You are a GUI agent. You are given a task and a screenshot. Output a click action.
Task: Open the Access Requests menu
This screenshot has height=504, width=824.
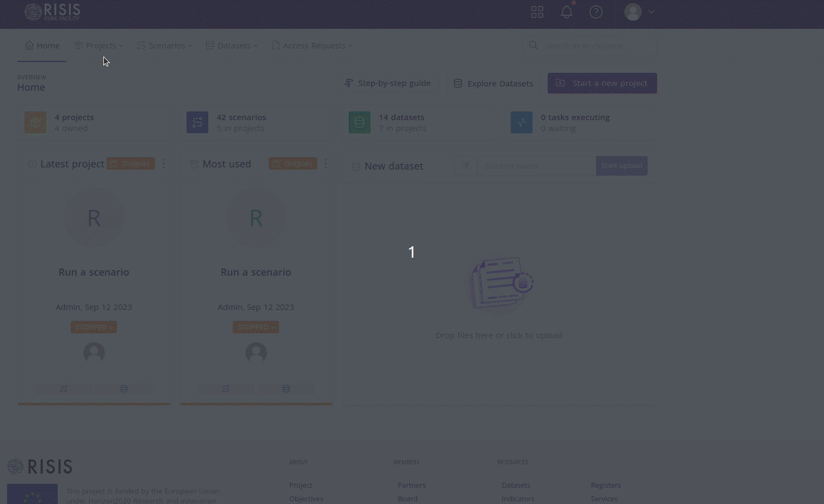click(312, 45)
